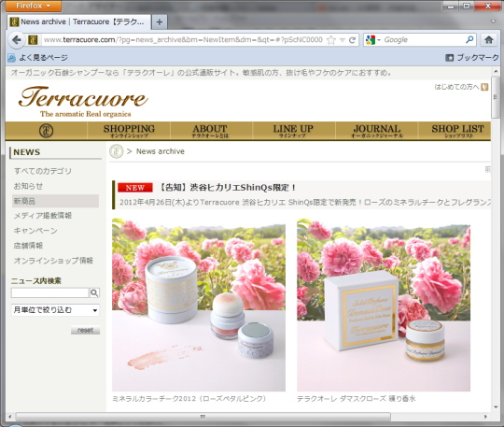This screenshot has height=427, width=504.
Task: Open the Google search engine selector
Action: point(372,40)
